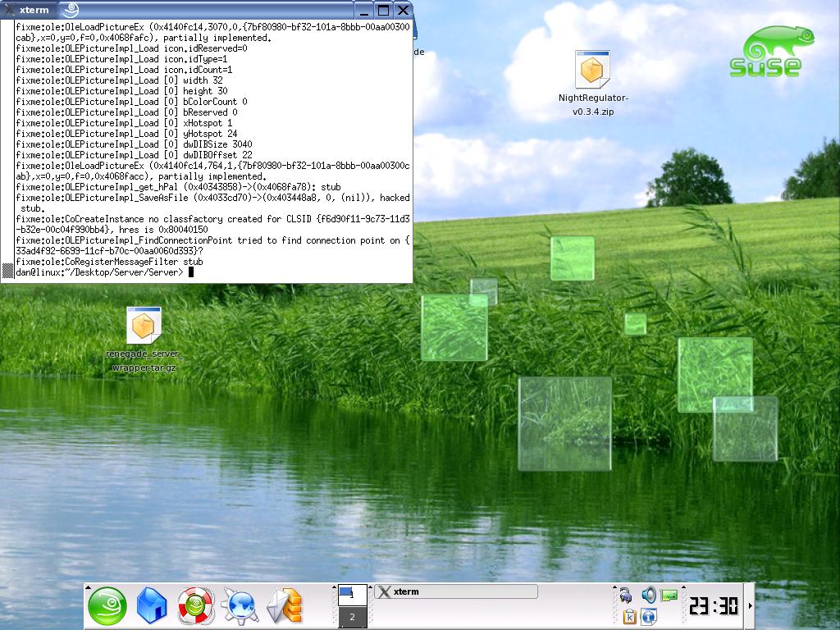Viewport: 840px width, 630px height.
Task: Launch the Konqueror web browser icon
Action: pos(240,606)
